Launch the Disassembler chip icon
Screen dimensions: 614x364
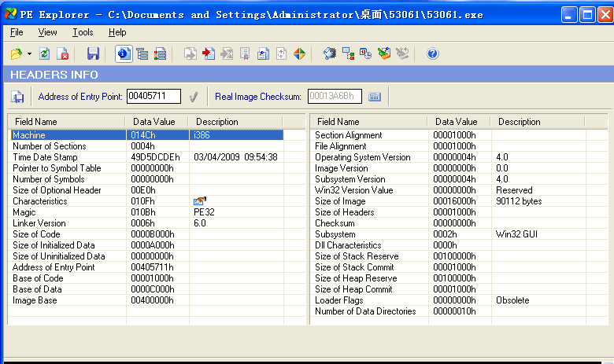[x=330, y=54]
